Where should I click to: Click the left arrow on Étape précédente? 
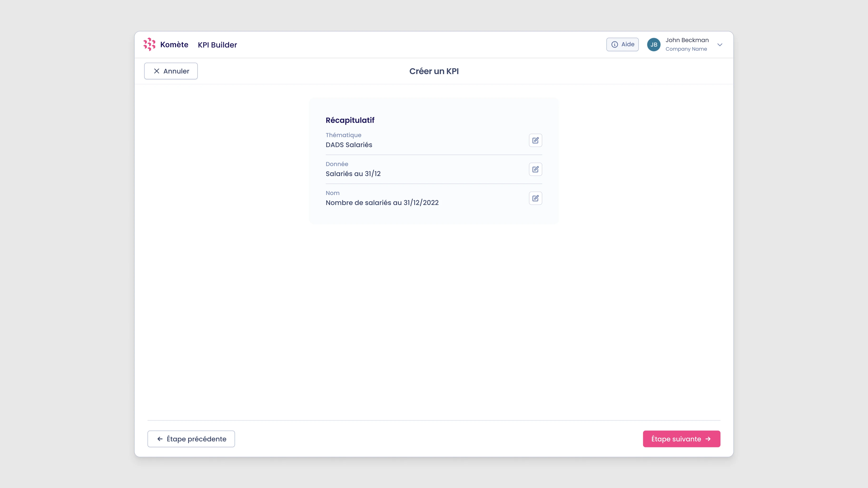160,439
